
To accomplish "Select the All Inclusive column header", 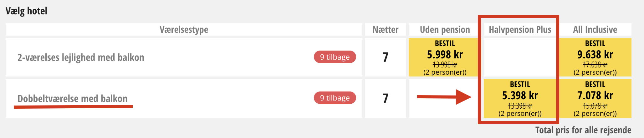I will pos(595,30).
